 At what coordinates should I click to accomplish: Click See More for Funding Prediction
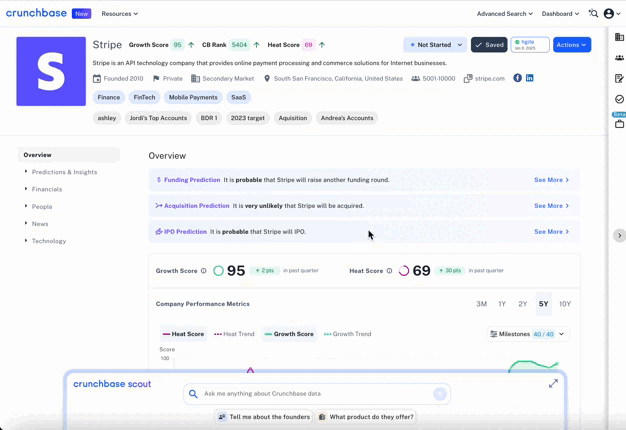[x=551, y=180]
